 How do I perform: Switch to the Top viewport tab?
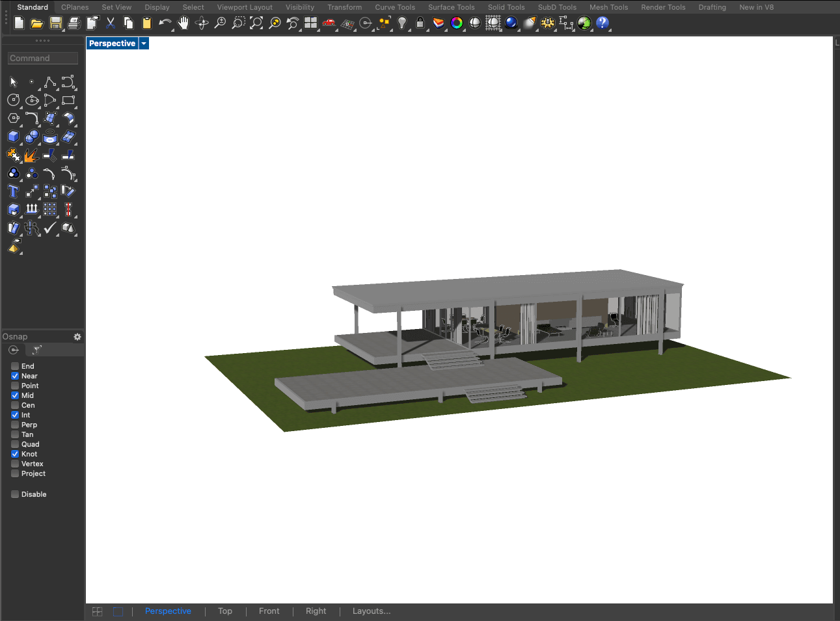click(225, 611)
